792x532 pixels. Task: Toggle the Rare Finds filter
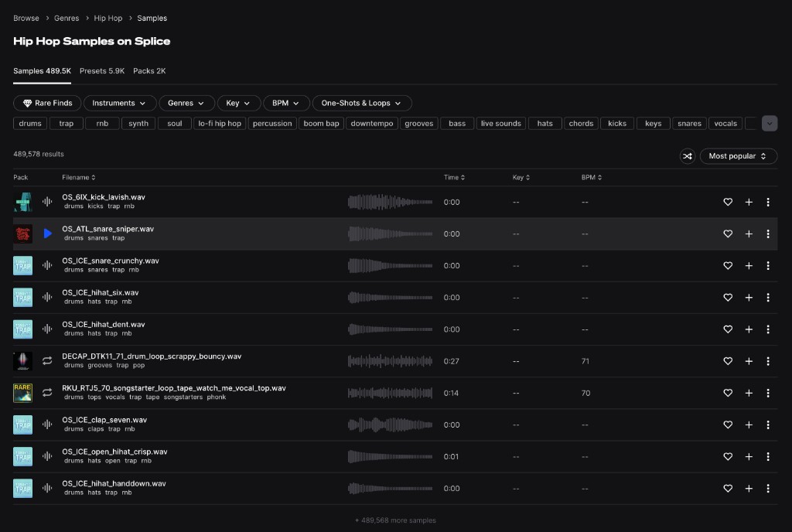[47, 103]
